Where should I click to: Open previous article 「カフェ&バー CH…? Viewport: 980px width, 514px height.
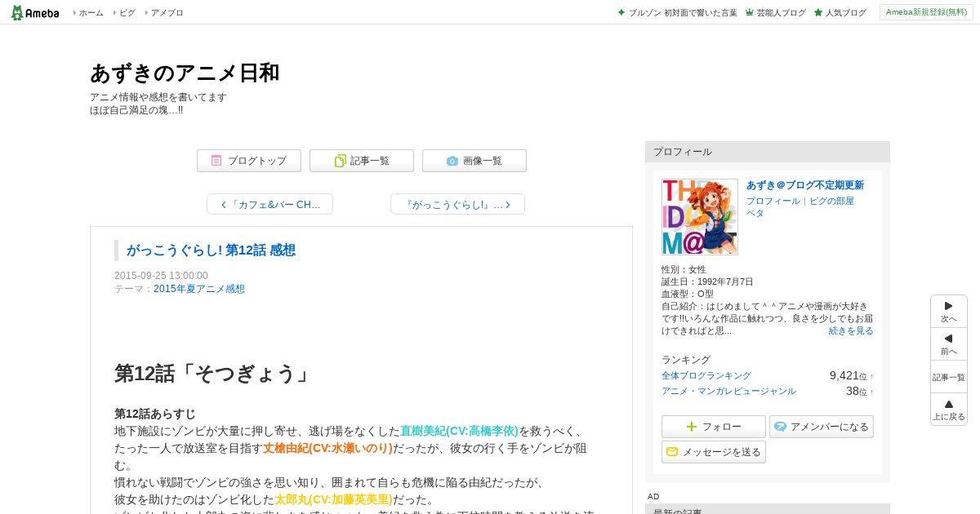click(269, 204)
